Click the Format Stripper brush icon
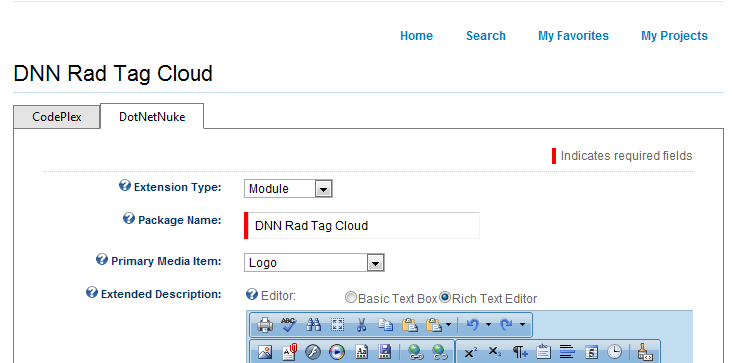This screenshot has height=363, width=732. [645, 352]
